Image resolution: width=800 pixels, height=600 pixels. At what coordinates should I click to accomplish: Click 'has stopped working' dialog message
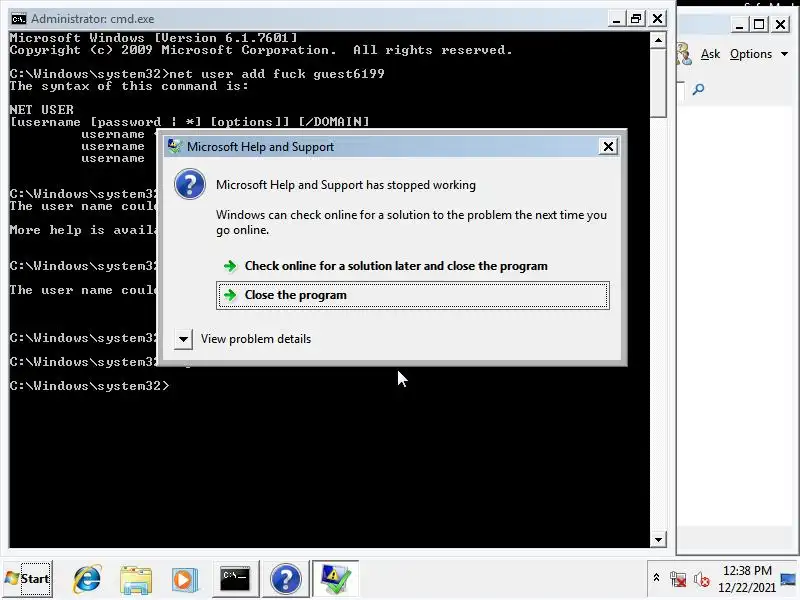pos(345,185)
